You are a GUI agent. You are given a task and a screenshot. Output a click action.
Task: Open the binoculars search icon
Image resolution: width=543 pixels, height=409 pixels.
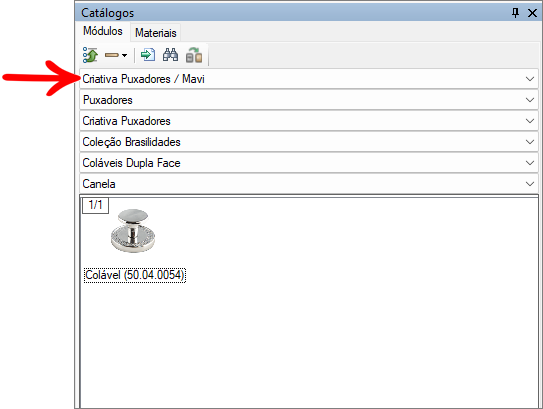pyautogui.click(x=170, y=55)
